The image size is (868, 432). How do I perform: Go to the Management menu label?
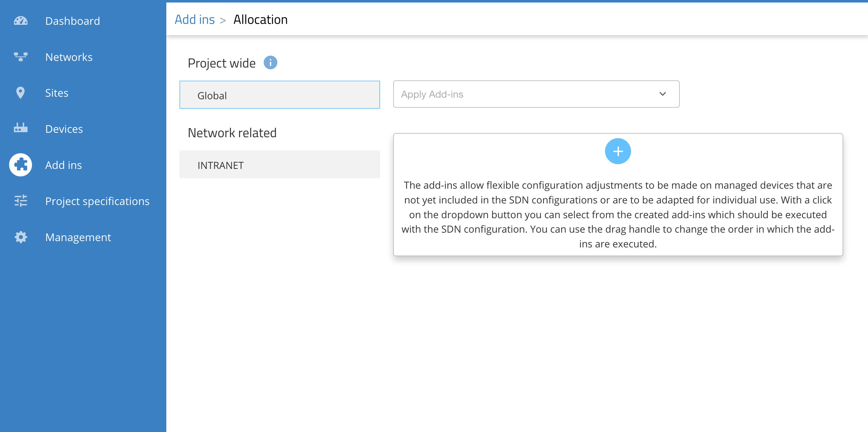(78, 237)
